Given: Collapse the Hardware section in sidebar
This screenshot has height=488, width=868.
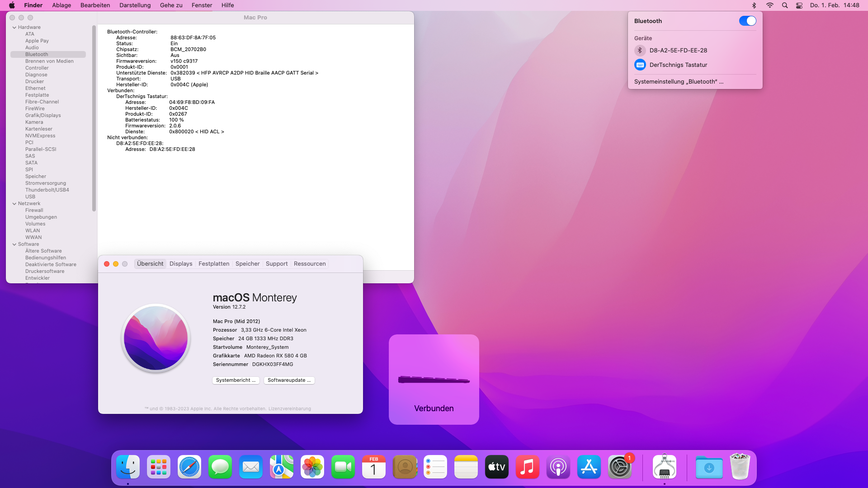Looking at the screenshot, I should [14, 28].
